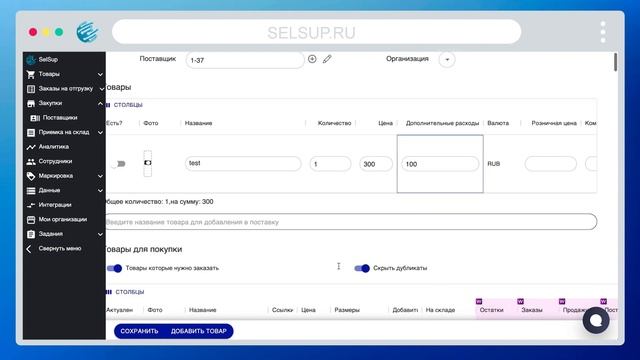
Task: Expand the Товары menu chevron
Action: pyautogui.click(x=100, y=74)
